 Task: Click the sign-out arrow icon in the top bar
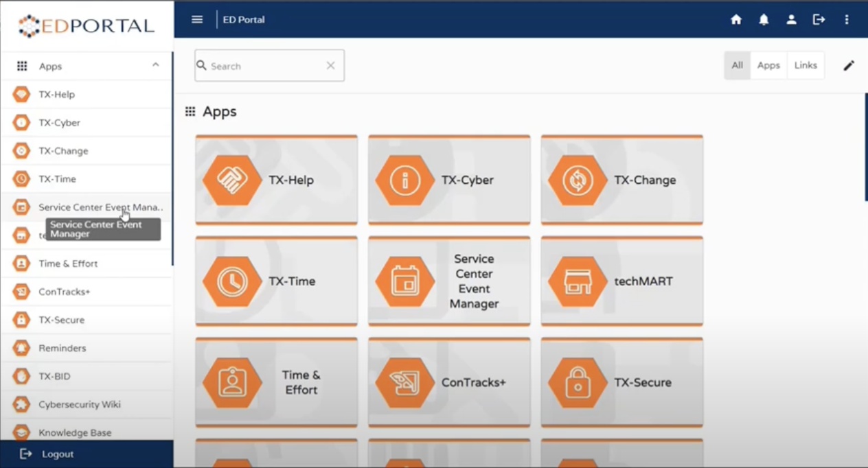point(819,20)
